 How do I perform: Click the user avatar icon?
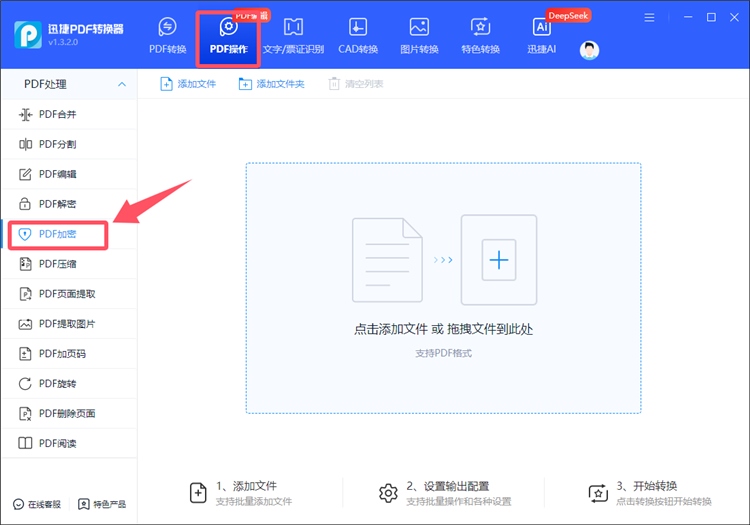(589, 50)
